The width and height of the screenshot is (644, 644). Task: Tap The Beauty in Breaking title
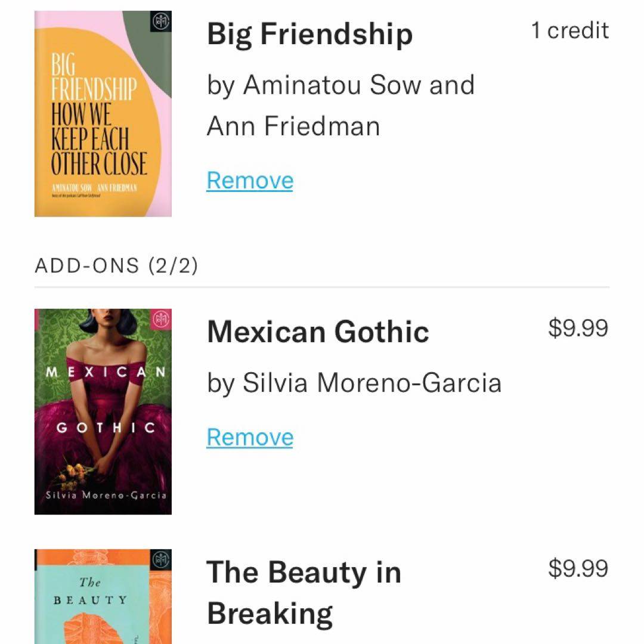[x=304, y=592]
